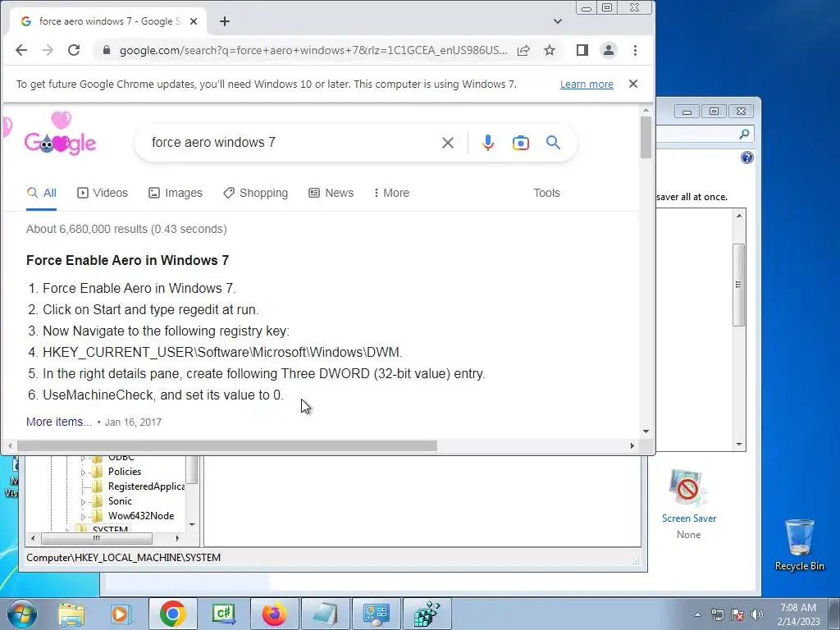Open Google search Tools
The width and height of the screenshot is (840, 630).
[x=546, y=193]
